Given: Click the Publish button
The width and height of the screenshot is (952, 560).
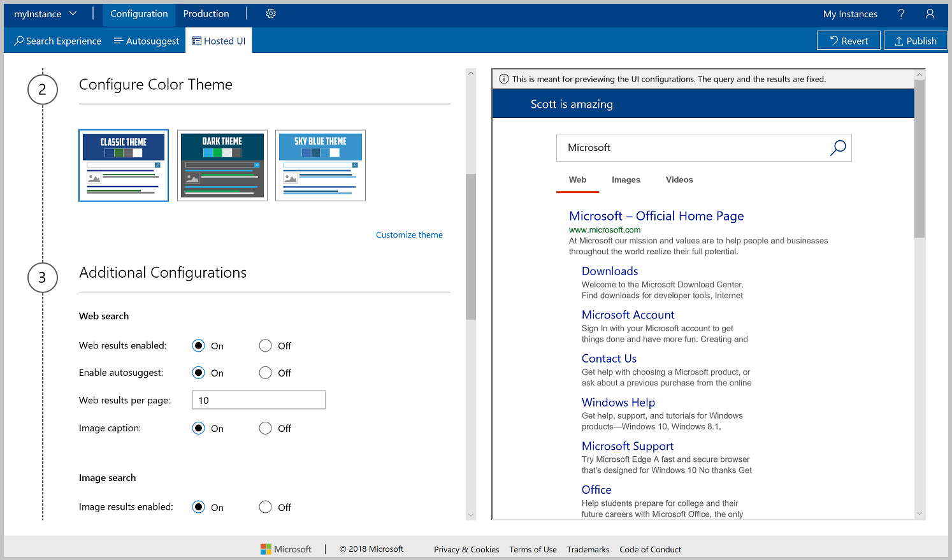Looking at the screenshot, I should pos(915,40).
